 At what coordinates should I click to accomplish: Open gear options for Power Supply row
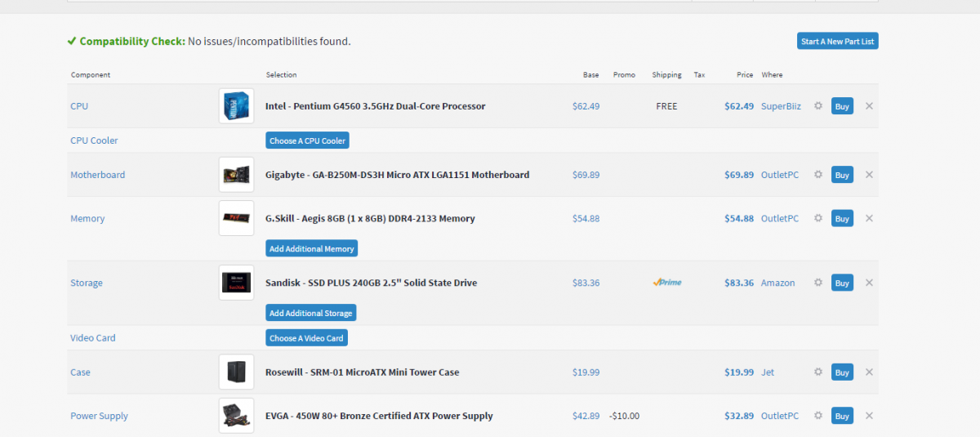pyautogui.click(x=818, y=416)
